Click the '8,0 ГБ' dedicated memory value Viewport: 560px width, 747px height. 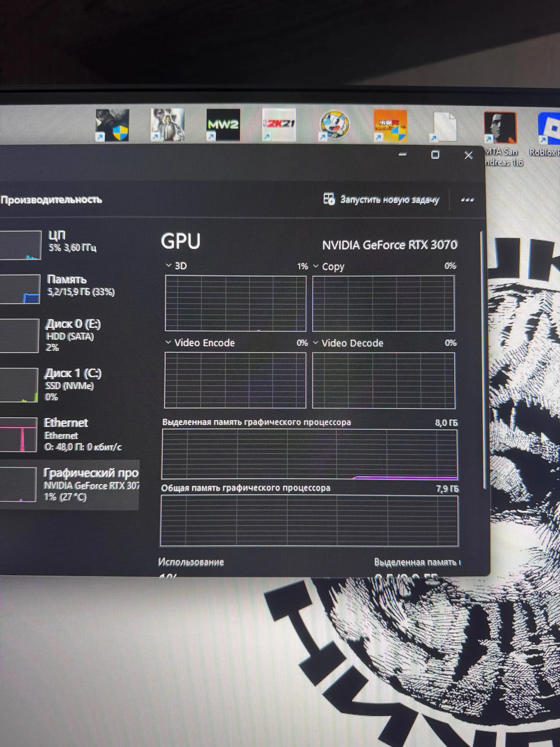tap(446, 423)
